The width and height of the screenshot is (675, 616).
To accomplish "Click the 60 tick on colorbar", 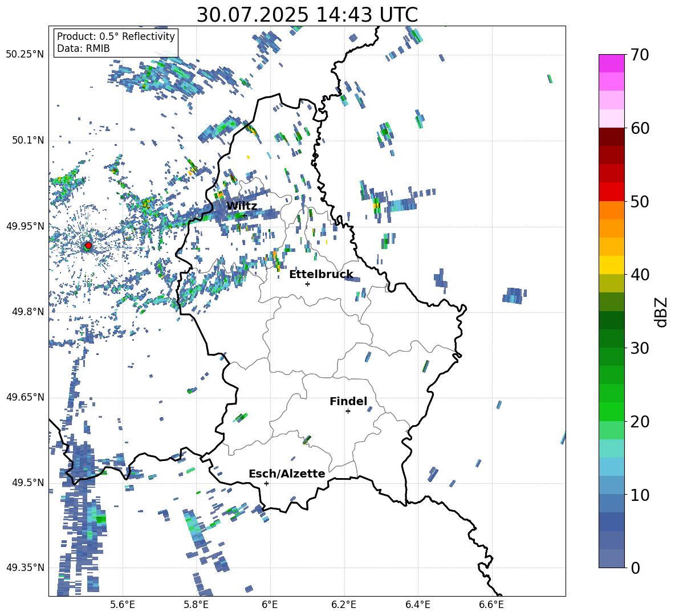I will point(640,128).
